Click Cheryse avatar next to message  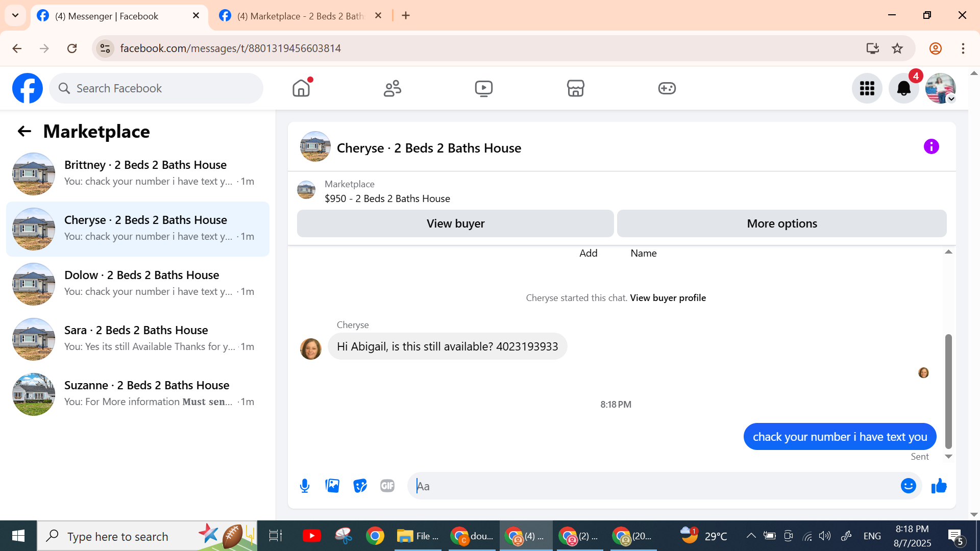point(311,349)
